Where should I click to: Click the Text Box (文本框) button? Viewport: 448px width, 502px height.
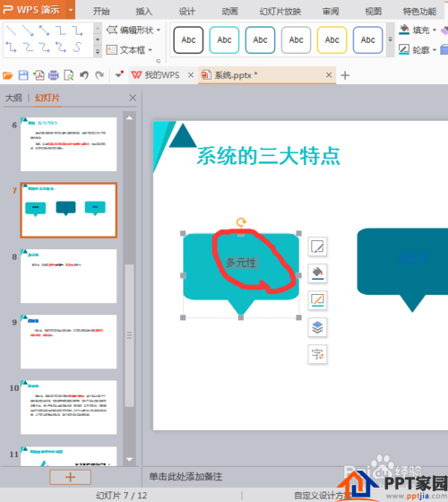coord(129,49)
